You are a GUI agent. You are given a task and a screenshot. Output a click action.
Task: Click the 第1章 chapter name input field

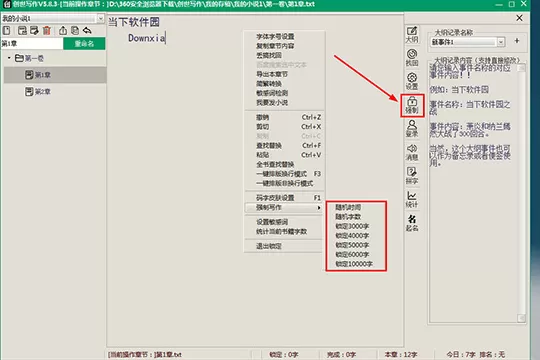tap(32, 43)
